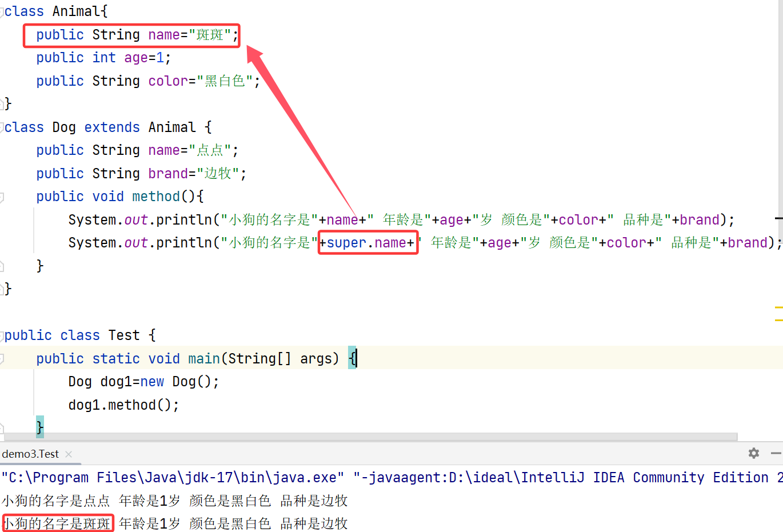Click the console output line naming 斑斑

tap(175, 524)
